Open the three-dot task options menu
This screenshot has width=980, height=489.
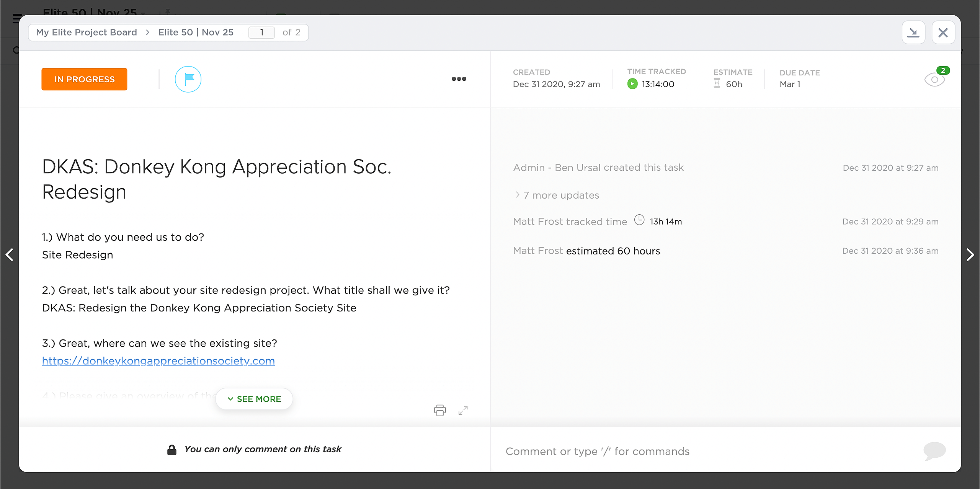click(x=459, y=79)
